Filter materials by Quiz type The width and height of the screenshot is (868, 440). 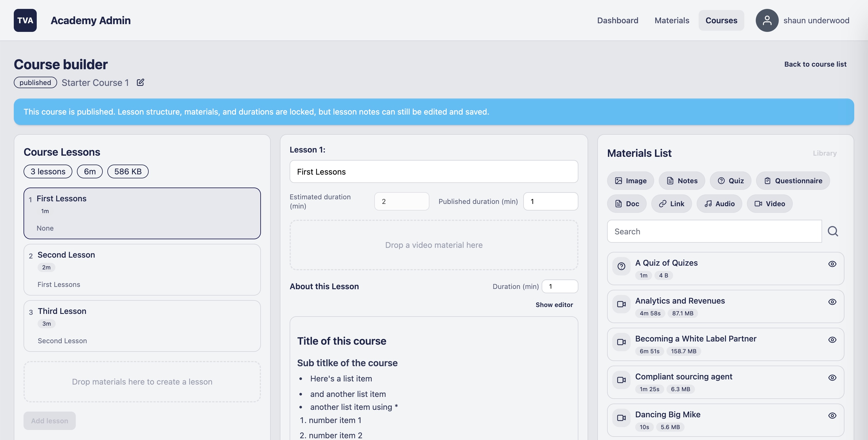tap(731, 181)
